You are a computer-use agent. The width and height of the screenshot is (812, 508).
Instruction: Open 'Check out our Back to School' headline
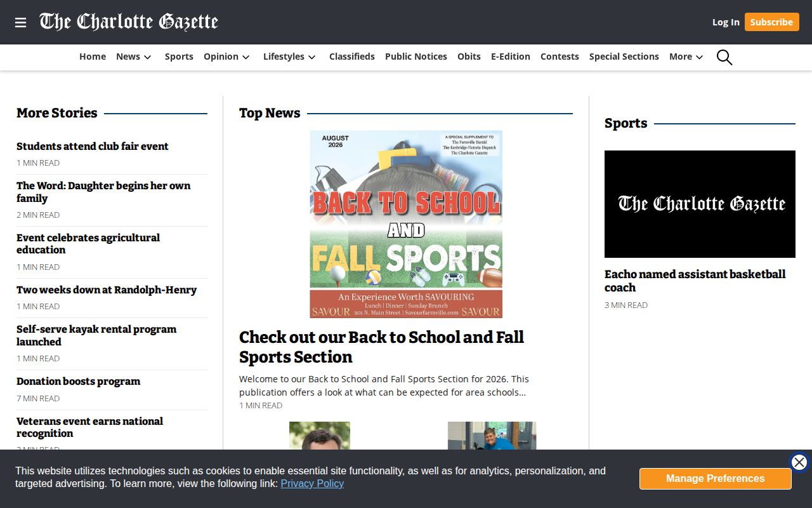click(381, 347)
